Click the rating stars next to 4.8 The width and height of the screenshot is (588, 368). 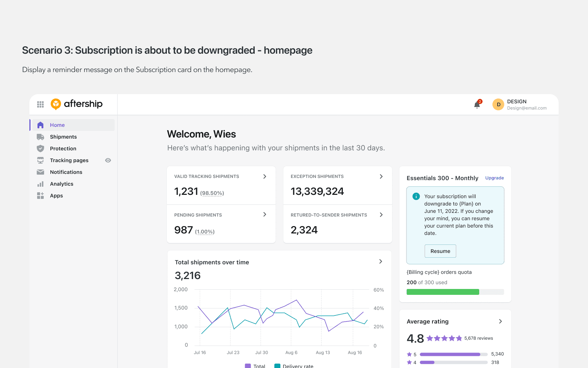point(444,338)
